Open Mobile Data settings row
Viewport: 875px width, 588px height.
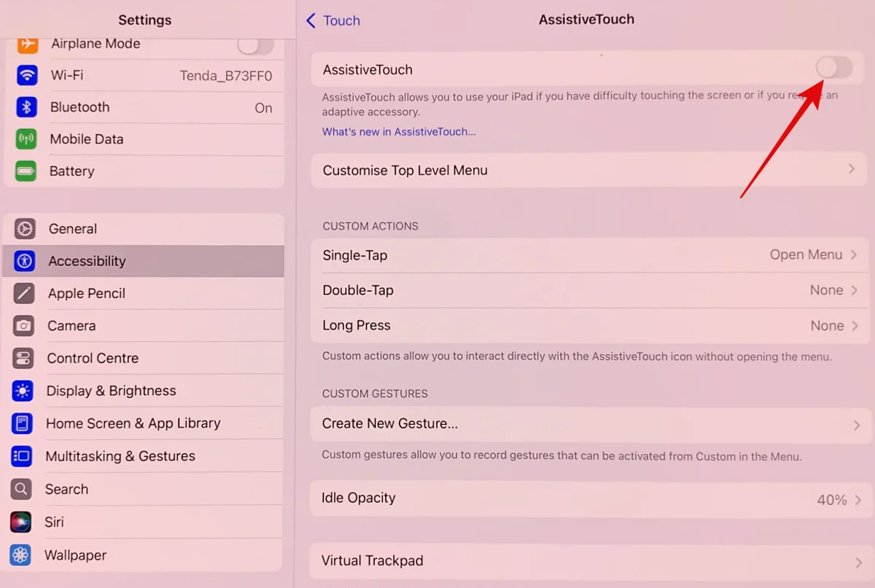pyautogui.click(x=144, y=139)
